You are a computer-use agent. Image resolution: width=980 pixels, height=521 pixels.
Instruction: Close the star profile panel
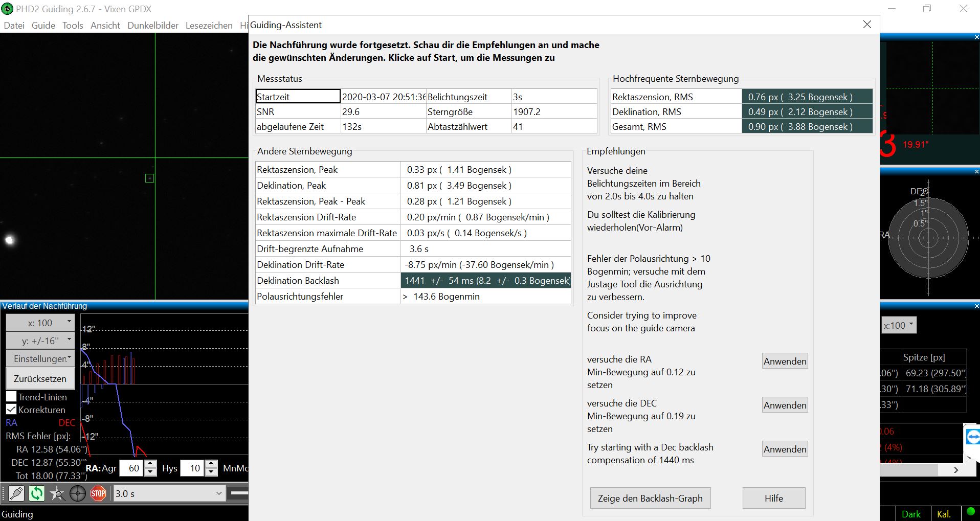[976, 37]
